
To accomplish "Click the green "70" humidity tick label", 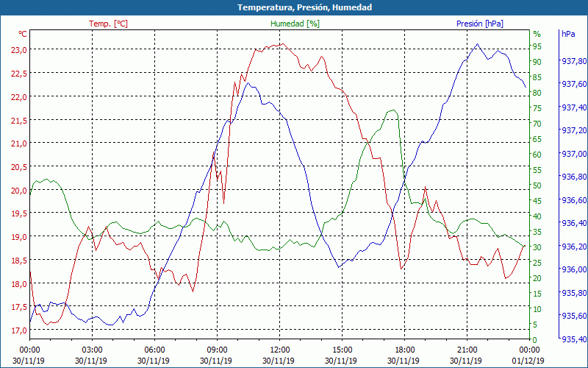I will click(x=537, y=124).
